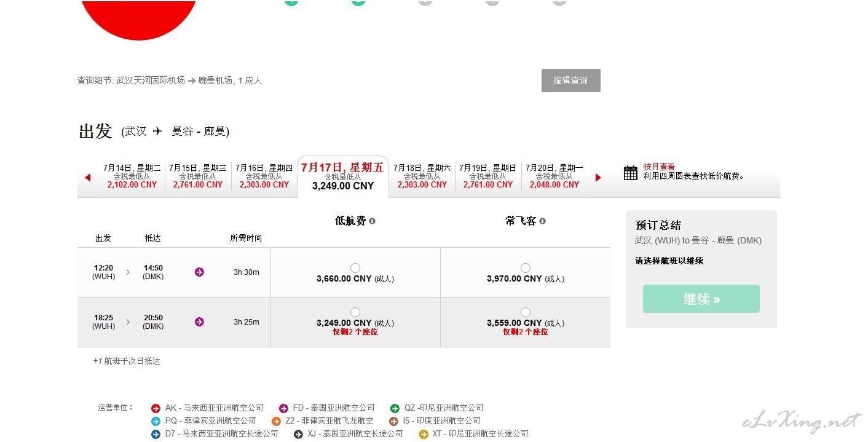The image size is (868, 442).
Task: Switch to July 18 Saturday date tab
Action: (x=422, y=176)
